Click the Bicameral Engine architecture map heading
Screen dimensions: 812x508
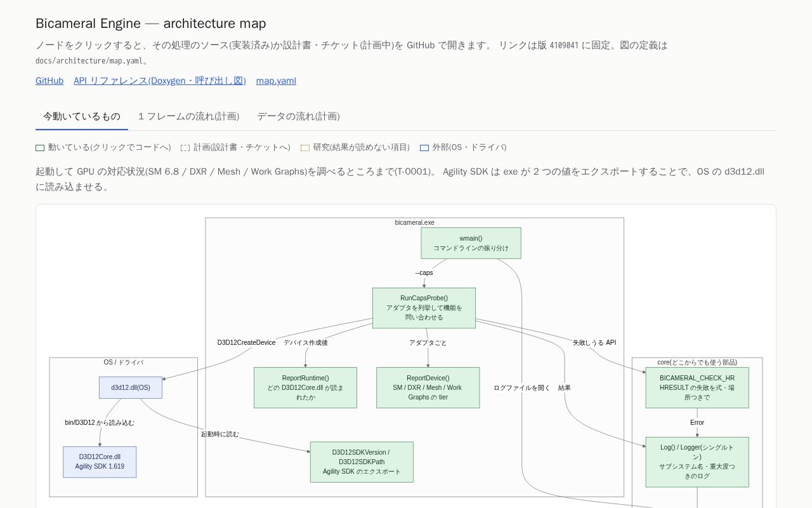click(x=151, y=23)
